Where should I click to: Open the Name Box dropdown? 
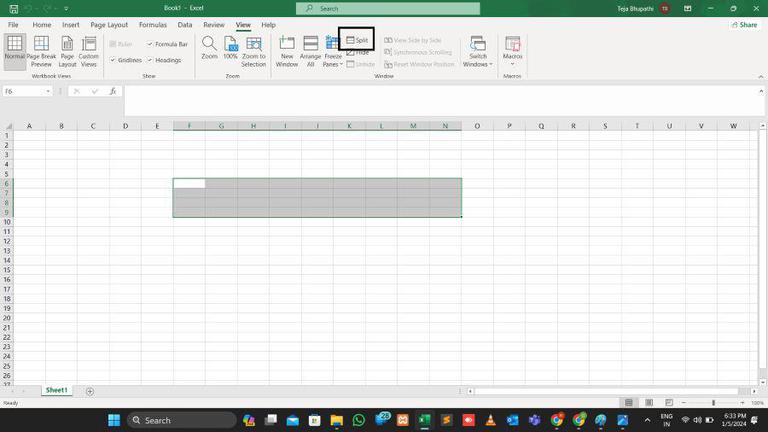click(x=48, y=91)
